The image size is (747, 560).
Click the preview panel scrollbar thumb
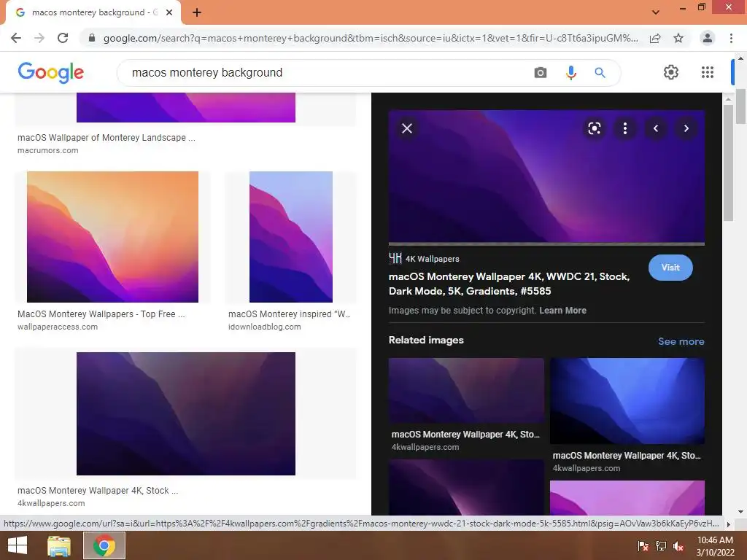pos(728,163)
